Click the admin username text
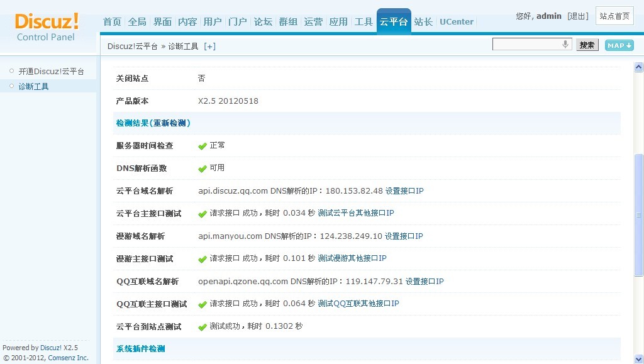644x364 pixels. pyautogui.click(x=548, y=16)
